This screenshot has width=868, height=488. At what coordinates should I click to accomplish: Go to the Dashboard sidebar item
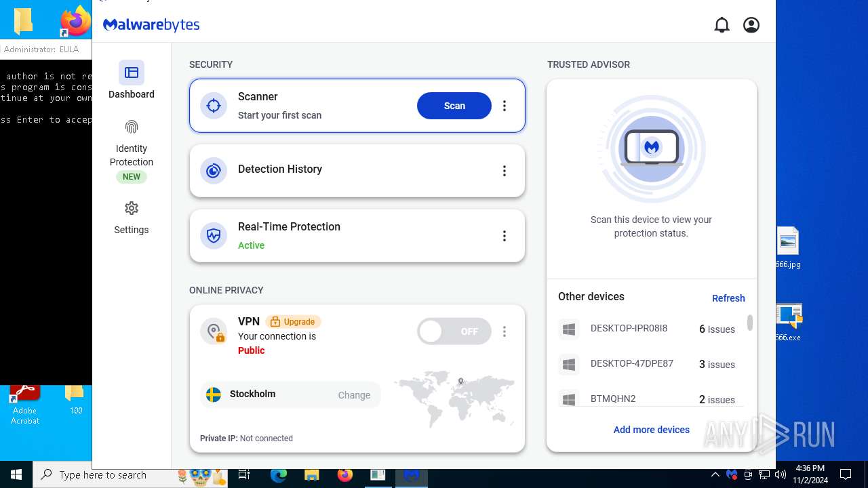[132, 81]
